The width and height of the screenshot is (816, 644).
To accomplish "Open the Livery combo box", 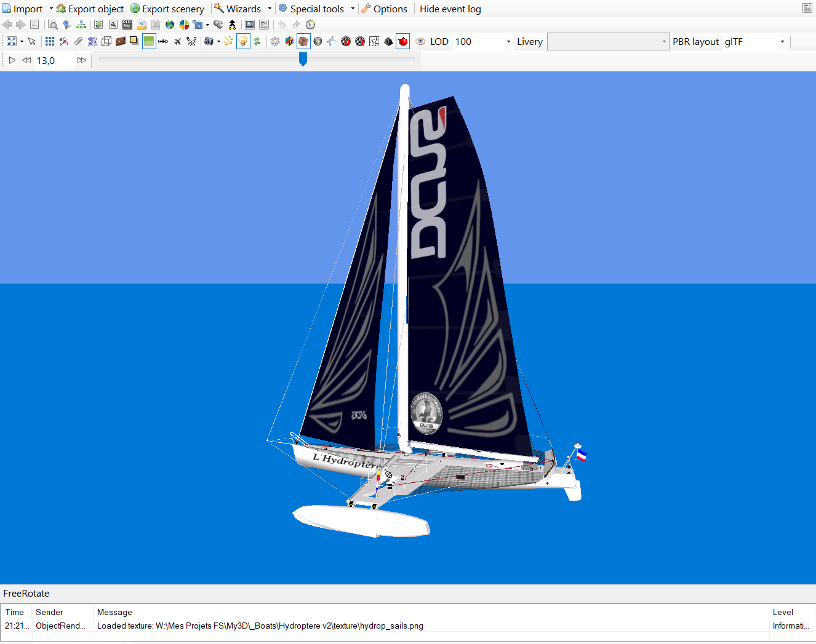I will coord(608,41).
